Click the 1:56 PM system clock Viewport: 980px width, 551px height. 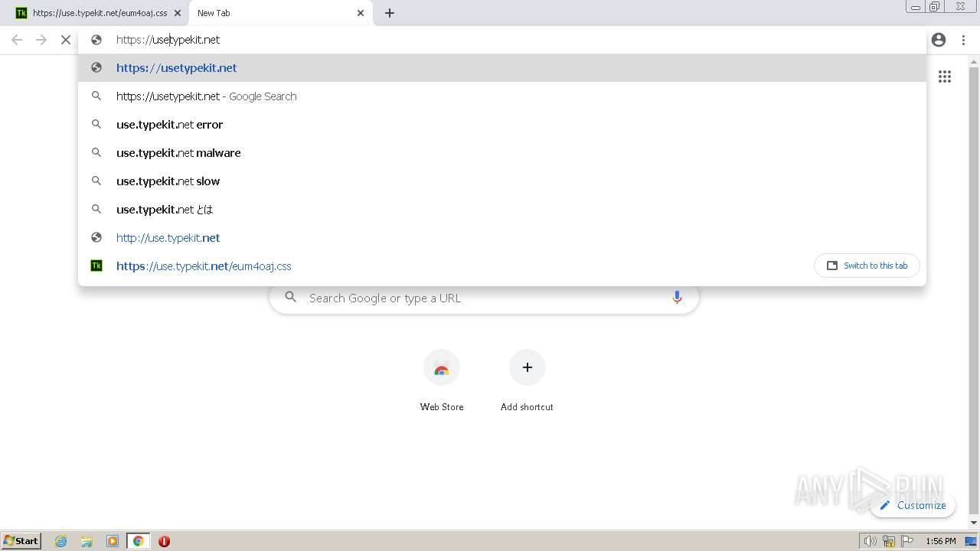941,541
